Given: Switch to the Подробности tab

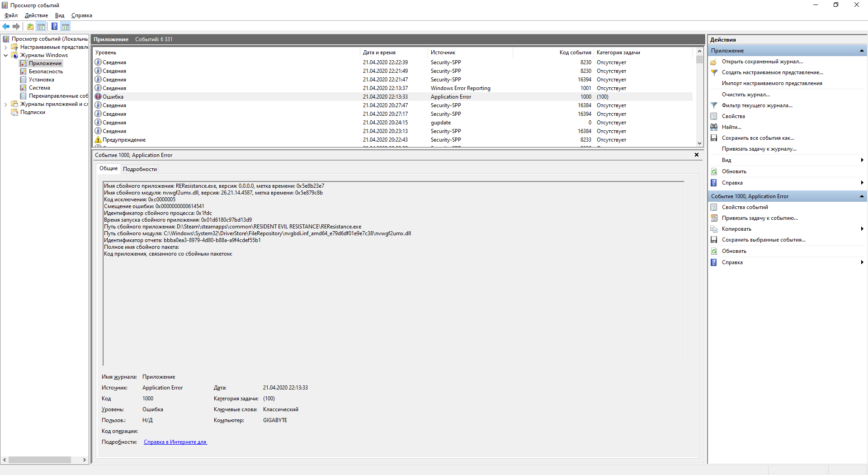Looking at the screenshot, I should coord(140,169).
